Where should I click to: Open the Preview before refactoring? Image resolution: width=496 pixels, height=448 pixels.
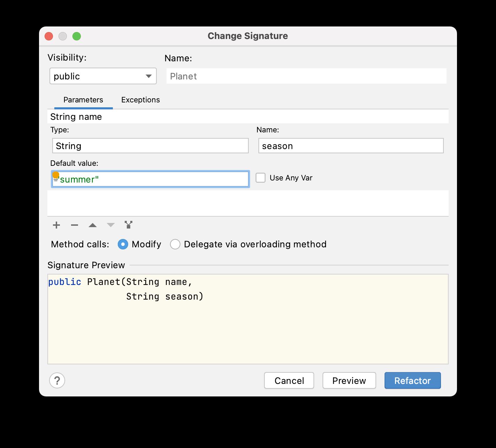(349, 380)
